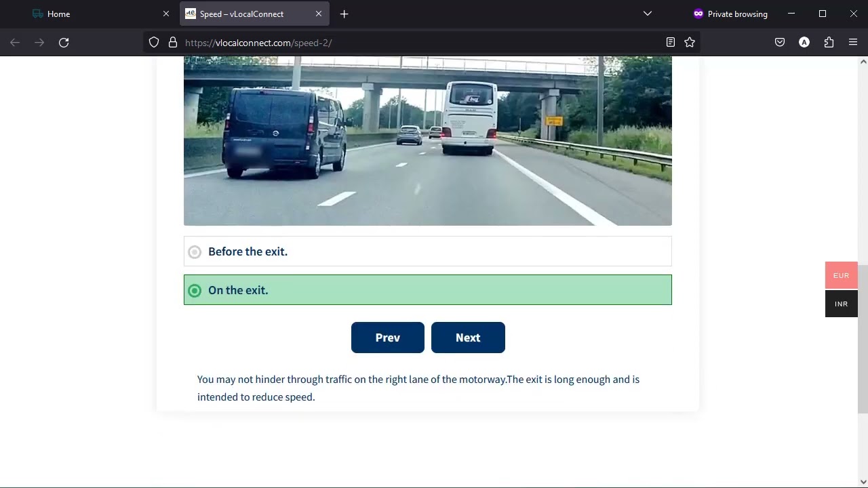Click the private browsing mask icon
The width and height of the screenshot is (868, 488).
[x=698, y=14]
